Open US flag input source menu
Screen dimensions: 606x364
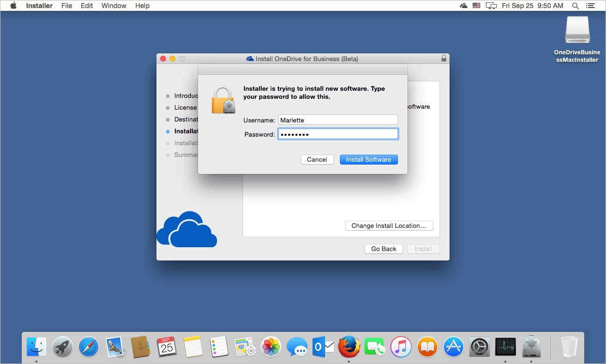(476, 6)
